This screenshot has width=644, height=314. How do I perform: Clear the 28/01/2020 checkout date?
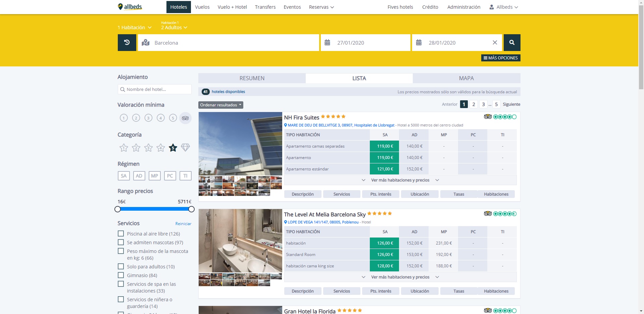[495, 43]
